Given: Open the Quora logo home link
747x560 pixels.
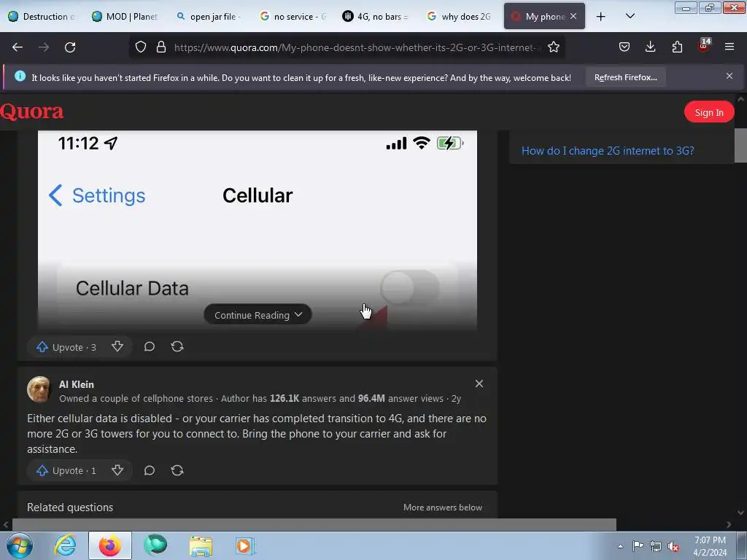Looking at the screenshot, I should [32, 112].
